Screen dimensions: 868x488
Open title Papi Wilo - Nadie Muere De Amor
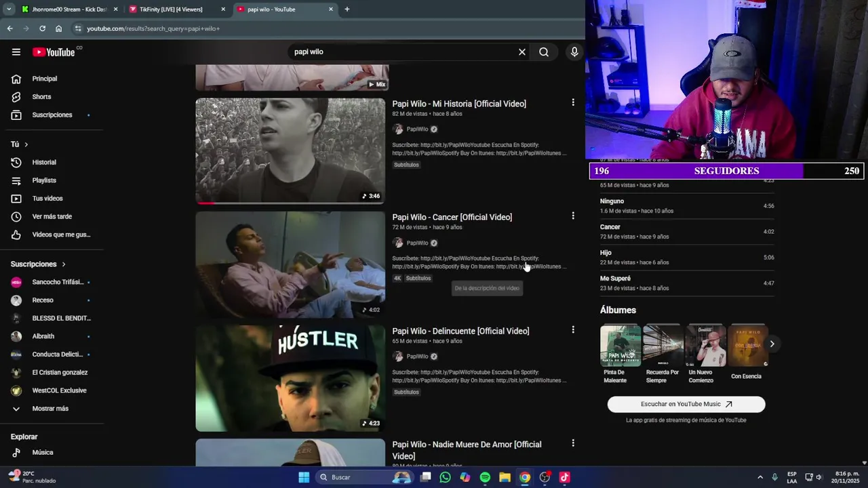(467, 450)
